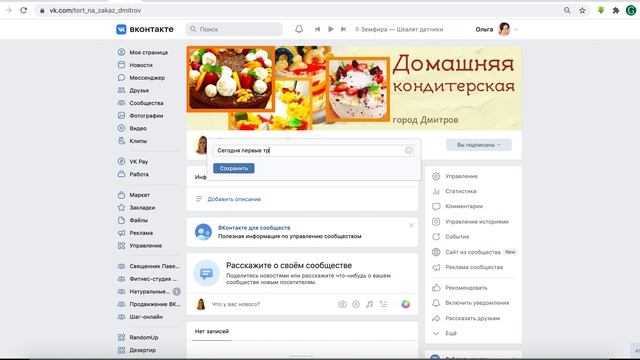Viewport: 640px width, 360px height.
Task: Open Друзья in sidebar
Action: 139,90
